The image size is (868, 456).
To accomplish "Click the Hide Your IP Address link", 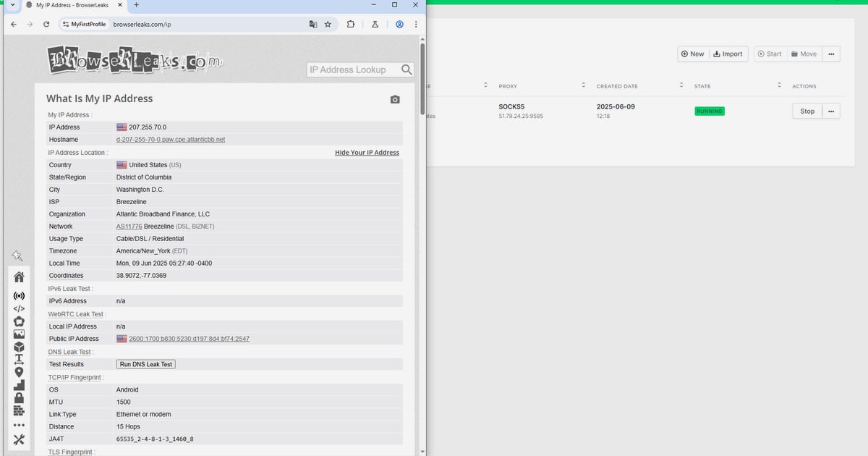I will pos(367,153).
